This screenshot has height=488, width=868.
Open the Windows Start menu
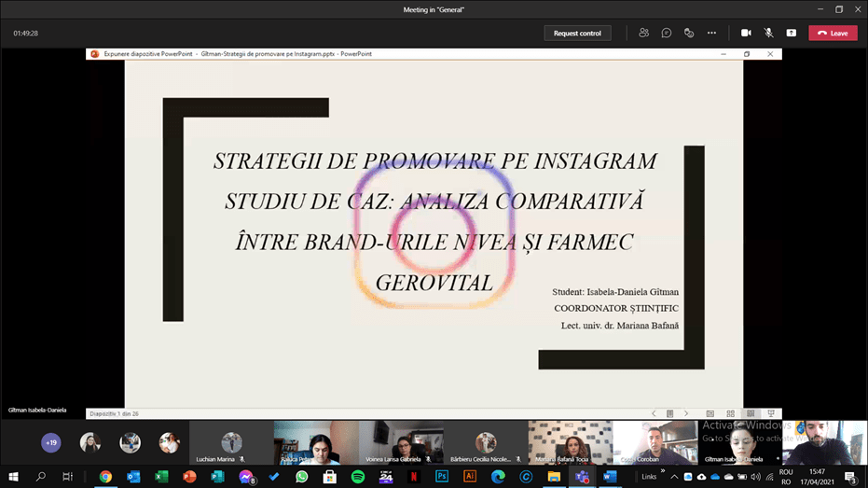(x=13, y=477)
